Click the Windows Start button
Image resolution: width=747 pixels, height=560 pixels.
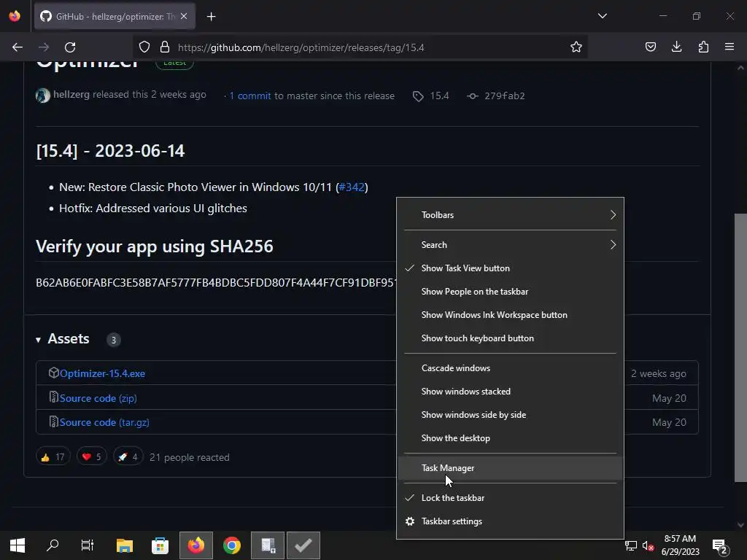point(18,545)
